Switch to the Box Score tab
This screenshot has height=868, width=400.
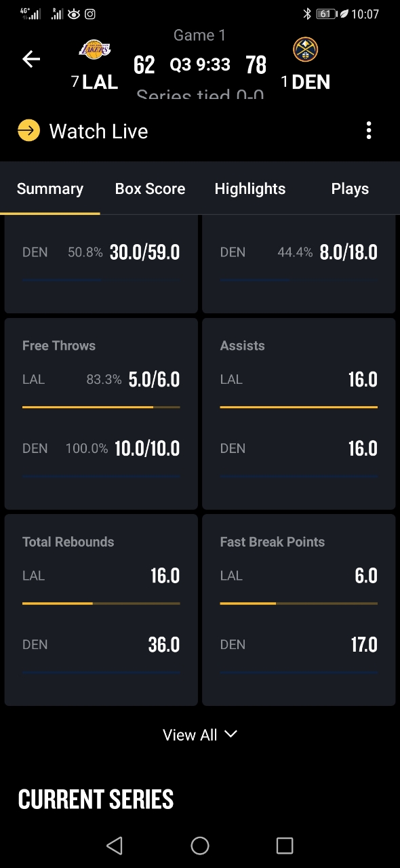150,189
